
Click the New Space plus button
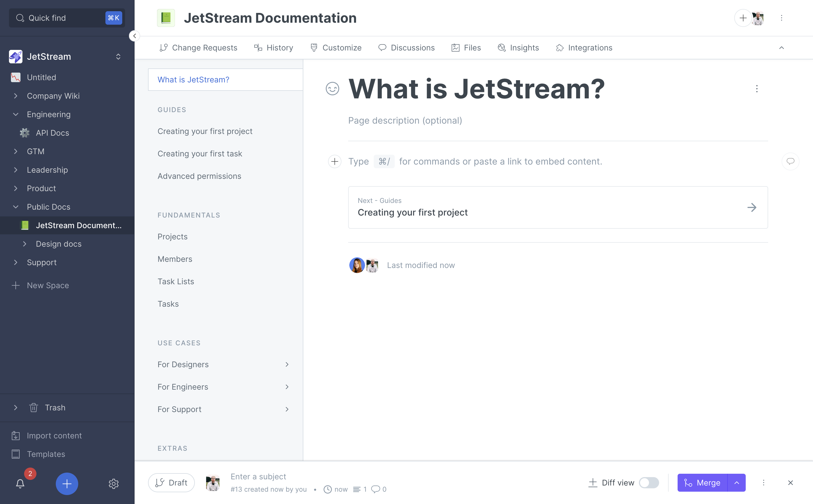pyautogui.click(x=15, y=285)
